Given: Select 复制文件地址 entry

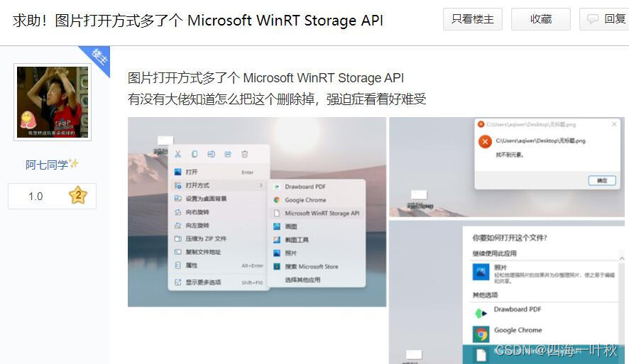Looking at the screenshot, I should point(219,252).
